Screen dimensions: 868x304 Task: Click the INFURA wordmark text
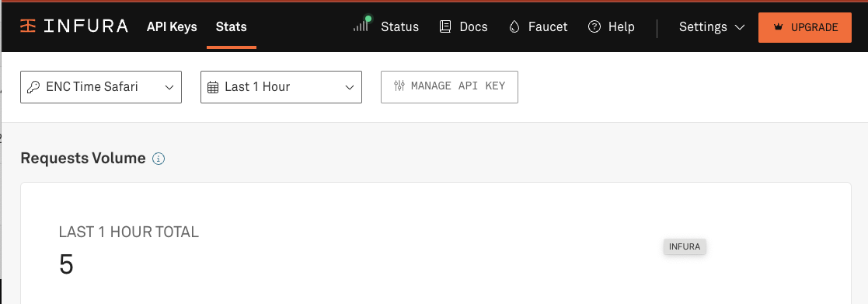[x=85, y=26]
